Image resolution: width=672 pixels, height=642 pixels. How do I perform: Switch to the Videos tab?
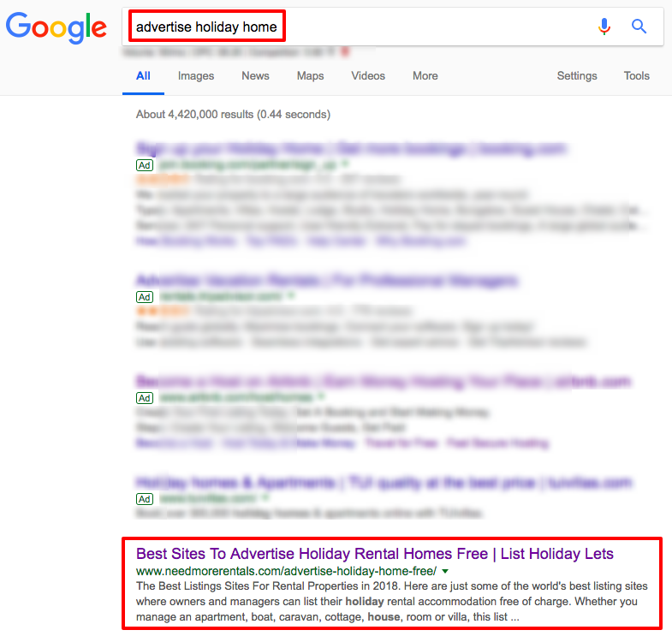(x=368, y=76)
